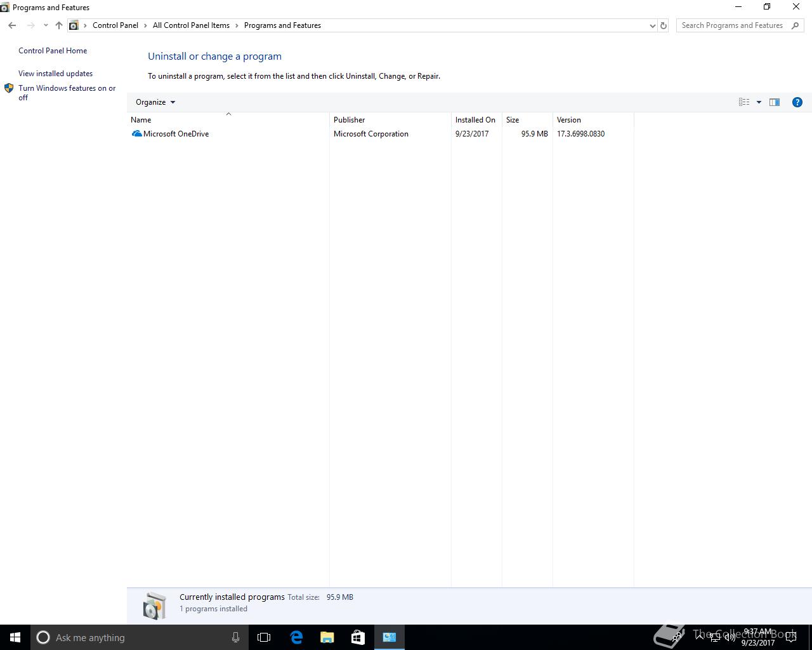This screenshot has width=812, height=650.
Task: Click the 95.9 MB size cell
Action: point(535,134)
